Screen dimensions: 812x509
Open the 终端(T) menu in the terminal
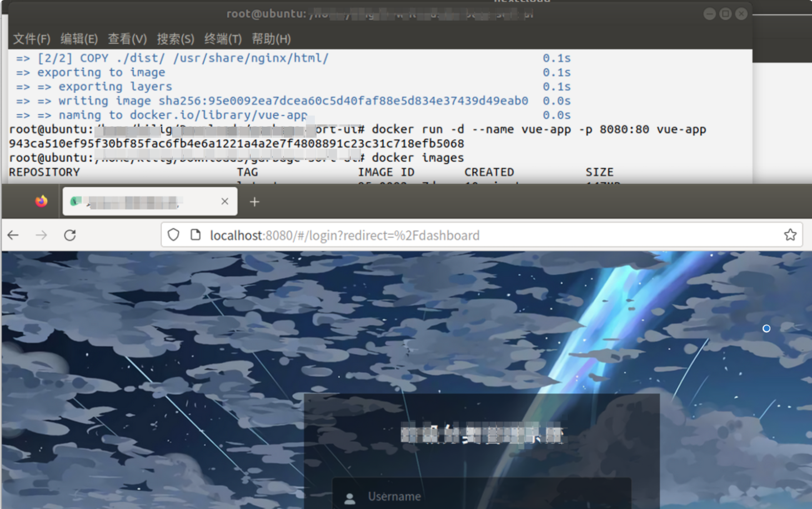[224, 39]
